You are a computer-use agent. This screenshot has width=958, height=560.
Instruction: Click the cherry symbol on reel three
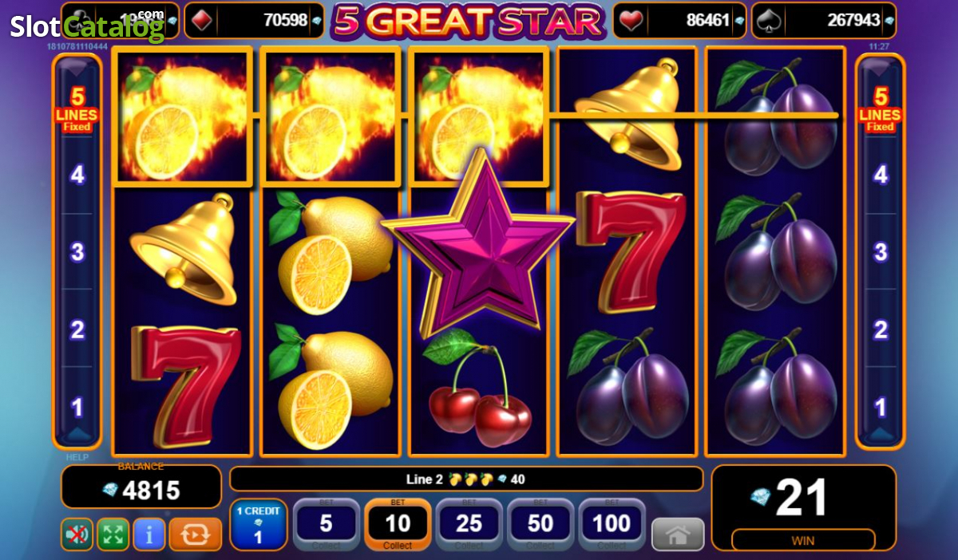tap(477, 390)
